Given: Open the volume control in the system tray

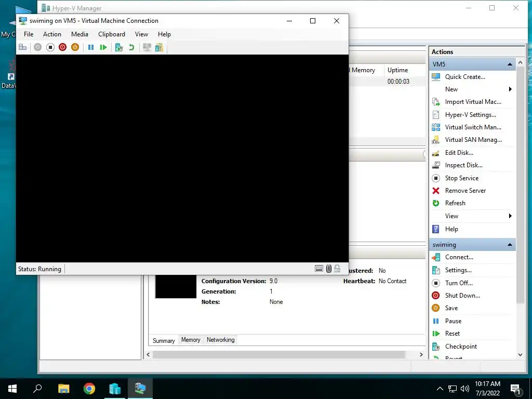Looking at the screenshot, I should 465,389.
